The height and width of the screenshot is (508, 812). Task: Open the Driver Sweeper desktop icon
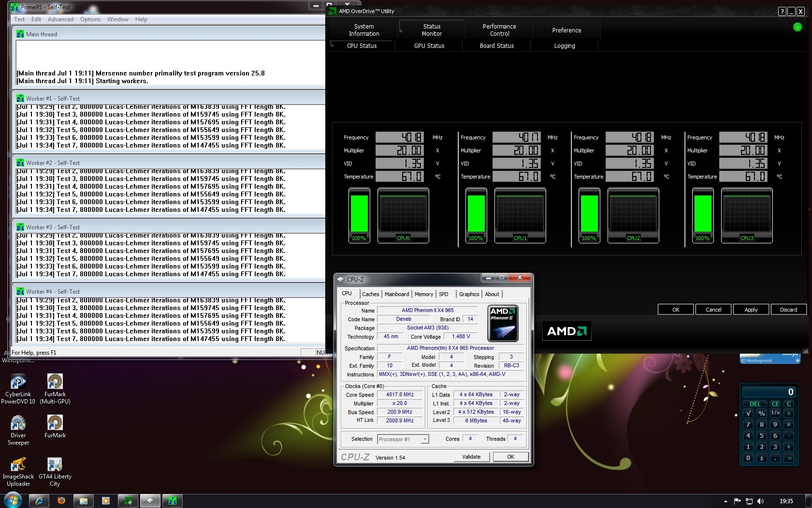point(18,430)
